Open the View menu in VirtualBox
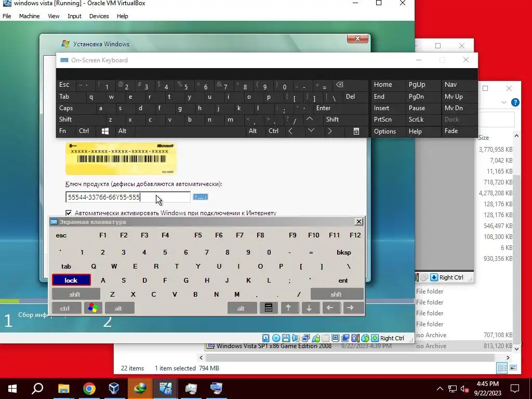532x399 pixels. pyautogui.click(x=54, y=16)
